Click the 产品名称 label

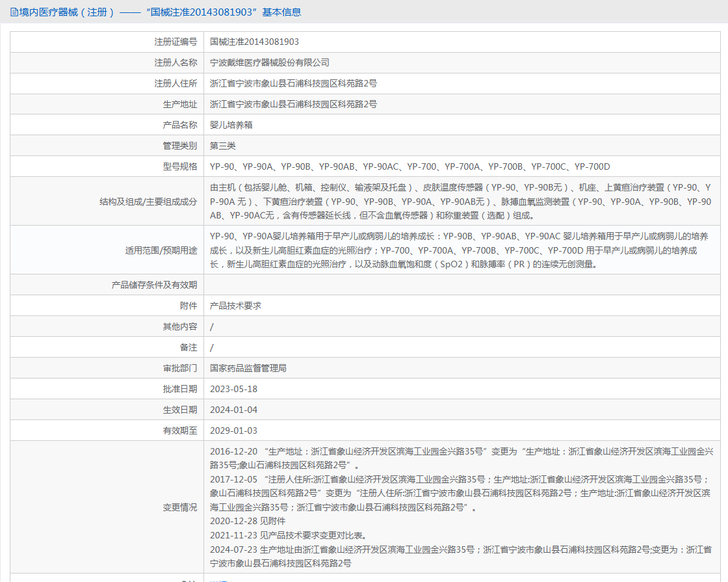click(179, 125)
